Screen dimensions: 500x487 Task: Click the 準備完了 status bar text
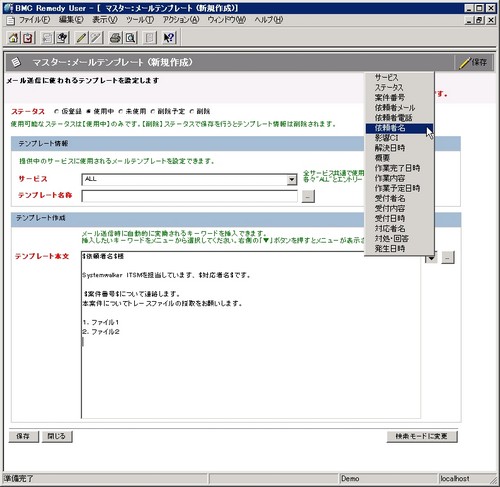[x=19, y=479]
